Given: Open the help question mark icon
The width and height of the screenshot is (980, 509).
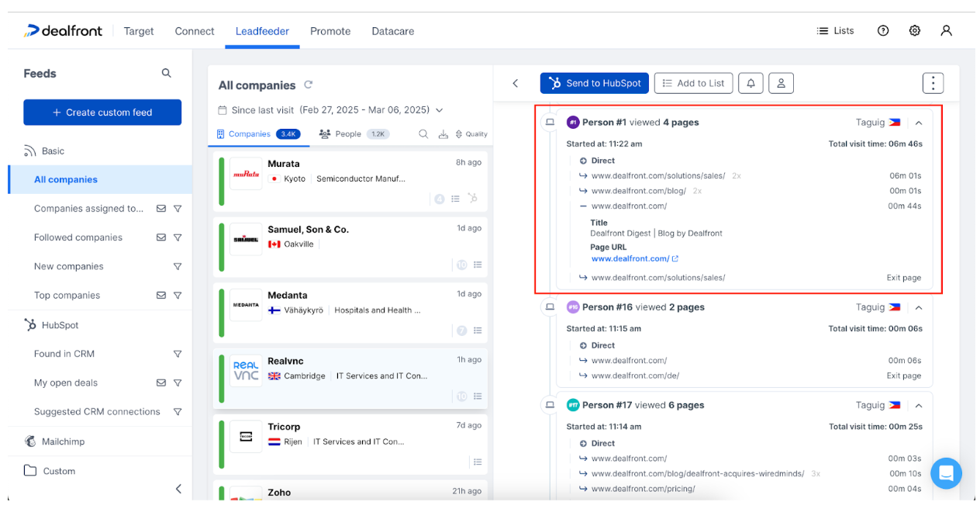Looking at the screenshot, I should click(883, 31).
